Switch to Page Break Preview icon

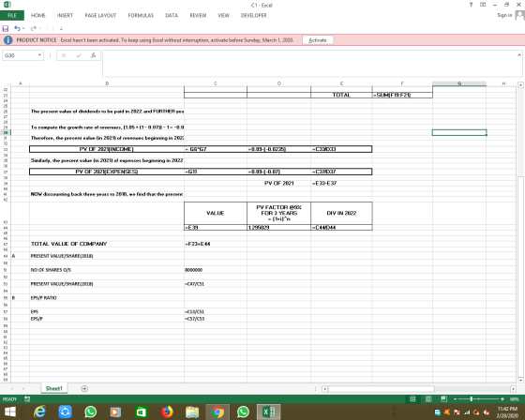tap(444, 398)
